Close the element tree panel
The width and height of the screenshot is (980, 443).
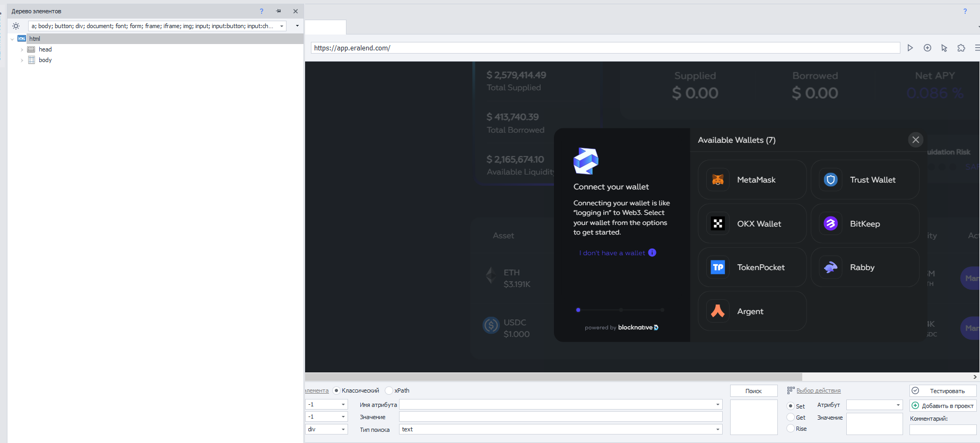296,11
